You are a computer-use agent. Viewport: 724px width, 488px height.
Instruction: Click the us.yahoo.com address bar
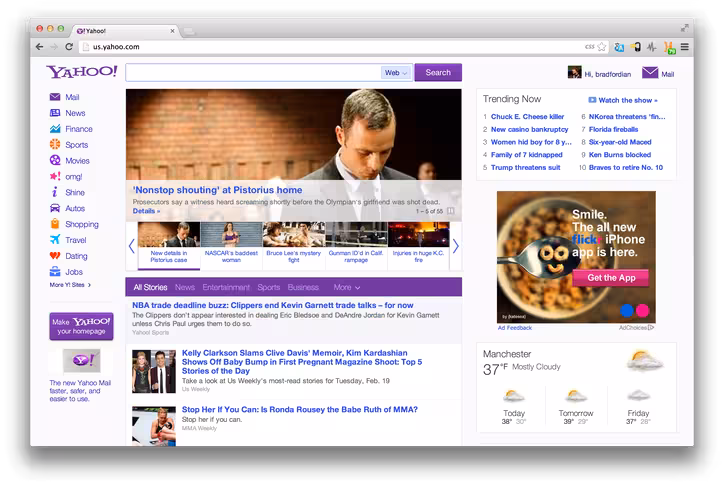coord(332,47)
